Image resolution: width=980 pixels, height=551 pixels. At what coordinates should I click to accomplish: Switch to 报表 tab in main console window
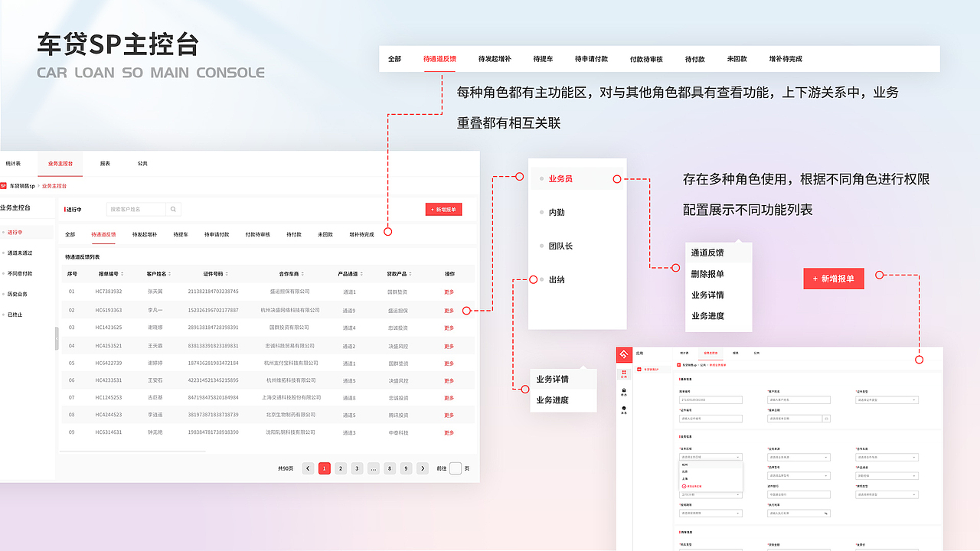(x=106, y=164)
